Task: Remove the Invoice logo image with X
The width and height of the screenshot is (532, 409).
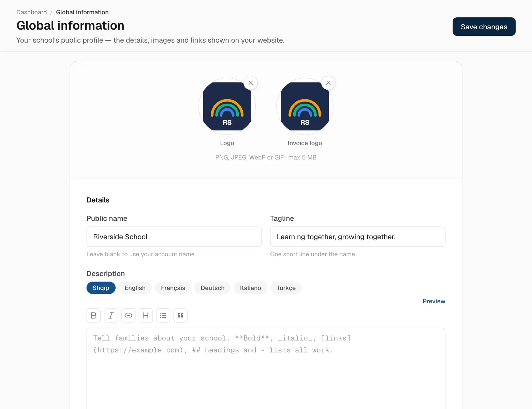Action: pyautogui.click(x=328, y=83)
